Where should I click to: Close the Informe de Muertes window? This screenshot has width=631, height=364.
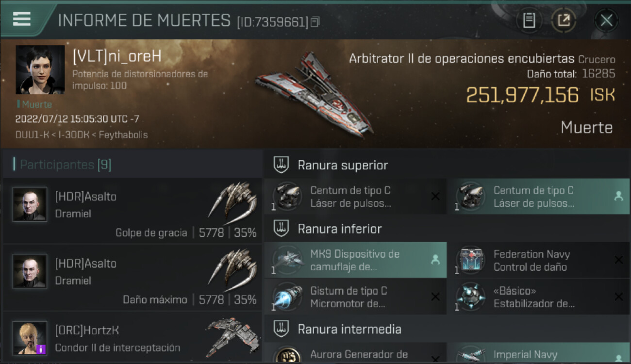tap(606, 20)
